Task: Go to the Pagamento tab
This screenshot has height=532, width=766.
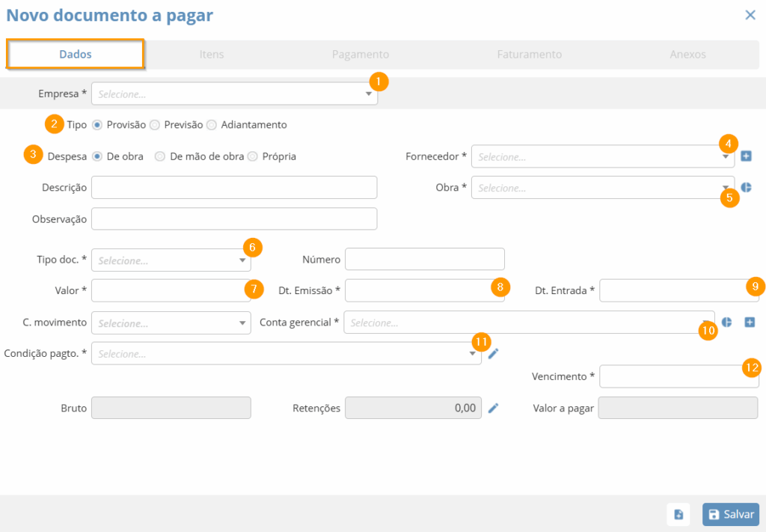Action: tap(360, 55)
